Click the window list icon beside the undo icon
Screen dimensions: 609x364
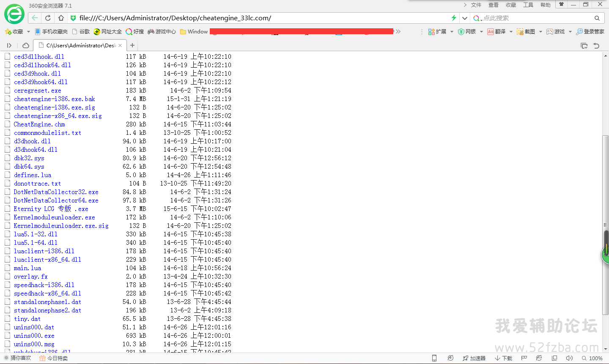tap(584, 46)
